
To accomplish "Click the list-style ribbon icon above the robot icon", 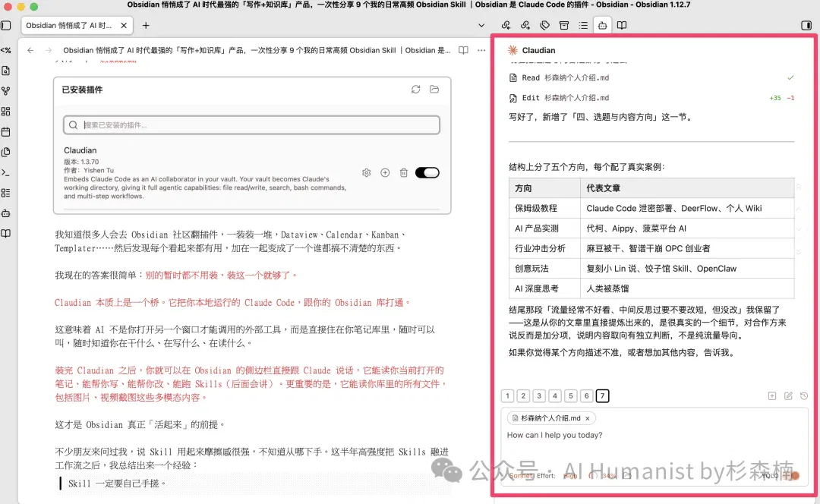I will [6, 193].
